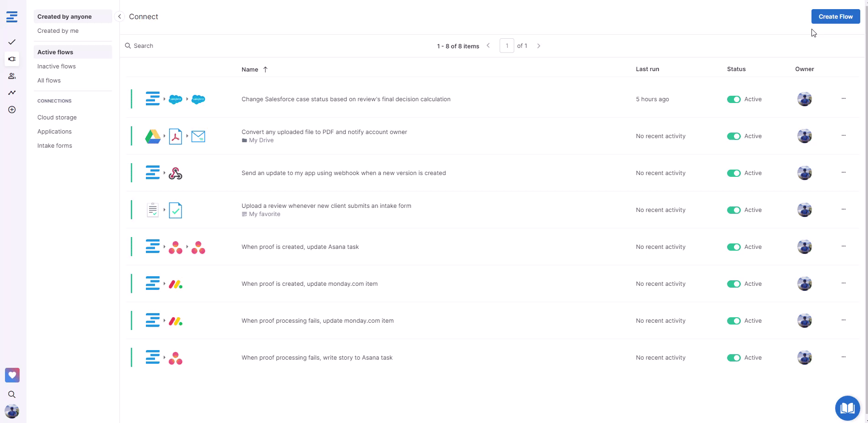The height and width of the screenshot is (423, 868).
Task: Toggle off the Salesforce case status flow
Action: coord(734,99)
